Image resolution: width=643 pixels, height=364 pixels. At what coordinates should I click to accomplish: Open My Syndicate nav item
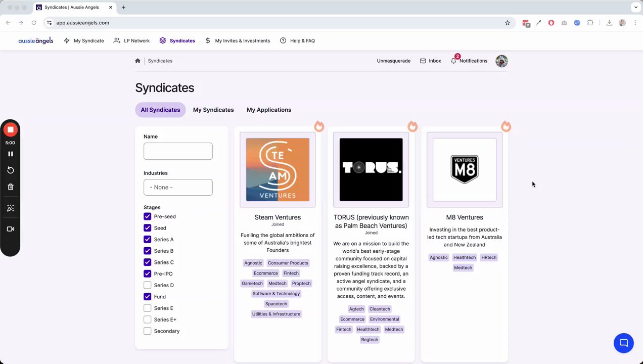pyautogui.click(x=84, y=40)
